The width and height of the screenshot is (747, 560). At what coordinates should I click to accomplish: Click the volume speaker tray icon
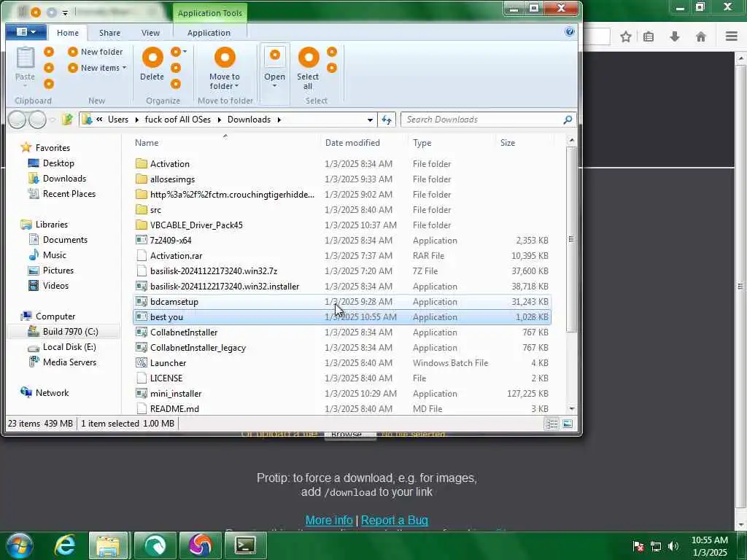pos(673,546)
